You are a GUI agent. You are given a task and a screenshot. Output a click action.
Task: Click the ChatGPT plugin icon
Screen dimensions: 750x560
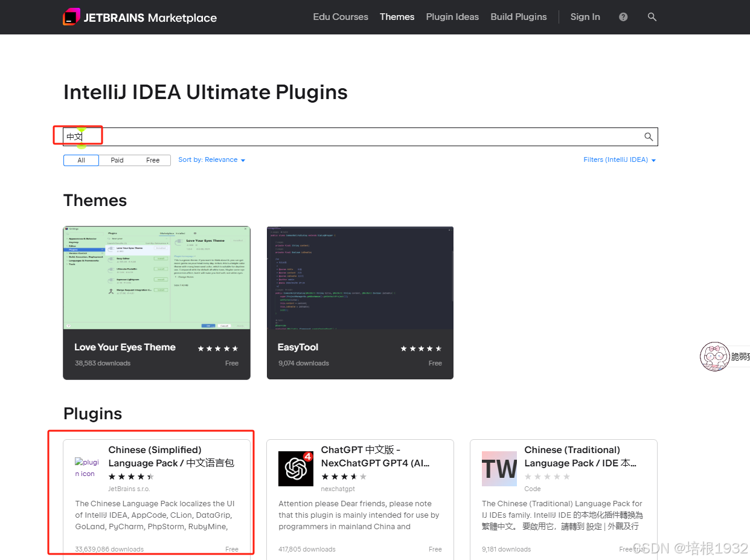[296, 469]
